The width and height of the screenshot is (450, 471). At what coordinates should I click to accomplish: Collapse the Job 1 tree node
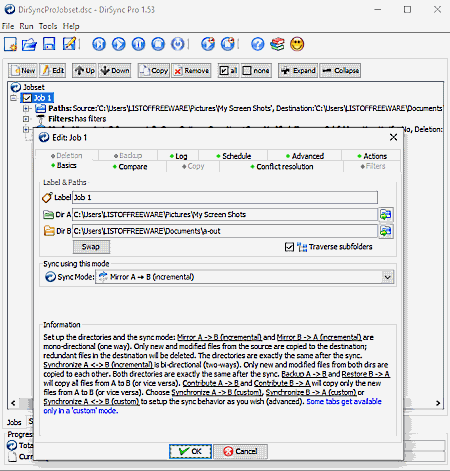(x=14, y=98)
